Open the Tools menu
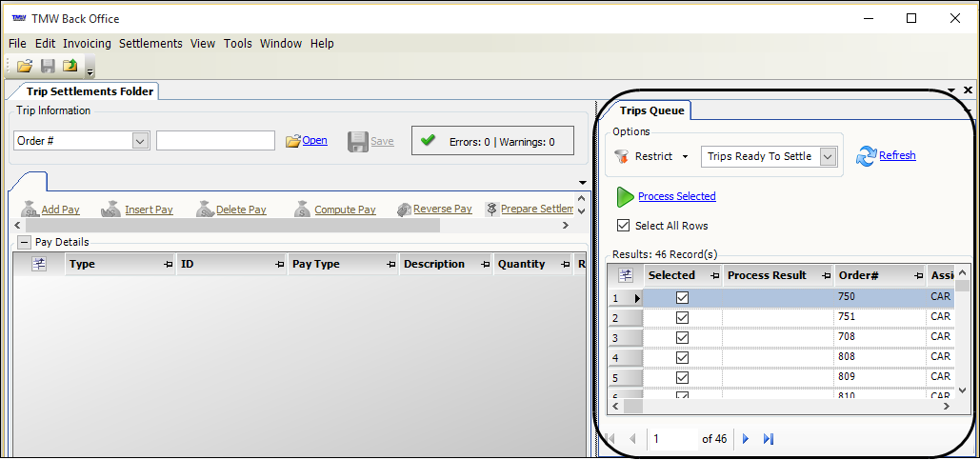This screenshot has height=460, width=980. point(237,43)
